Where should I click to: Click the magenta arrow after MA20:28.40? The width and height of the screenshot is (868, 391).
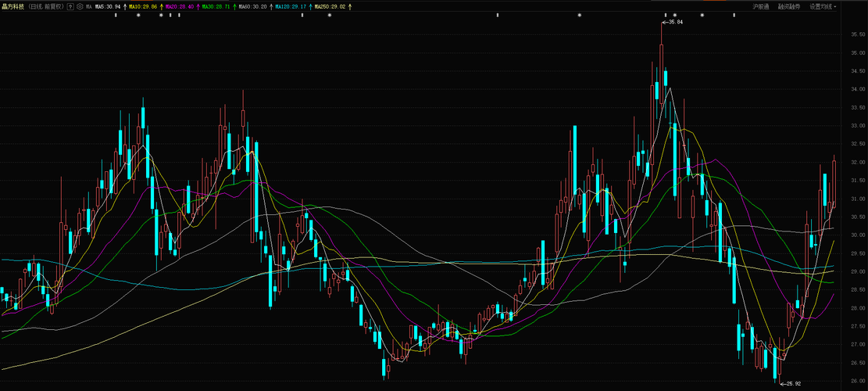(x=198, y=6)
